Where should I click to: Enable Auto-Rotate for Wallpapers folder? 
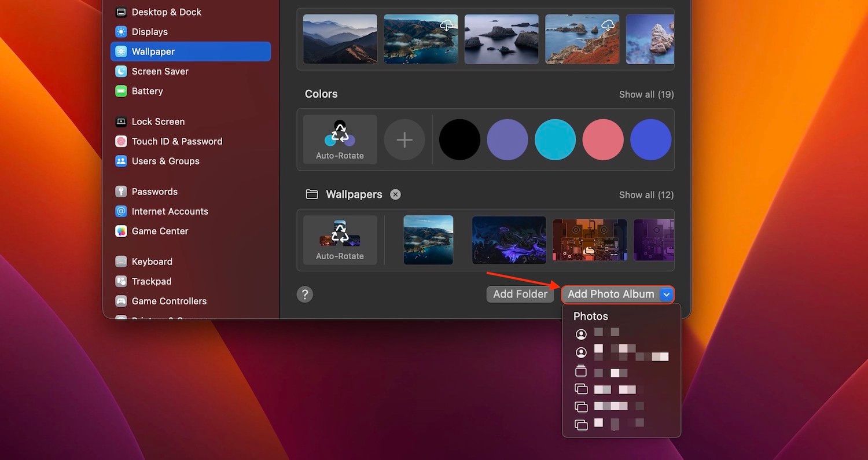[340, 240]
